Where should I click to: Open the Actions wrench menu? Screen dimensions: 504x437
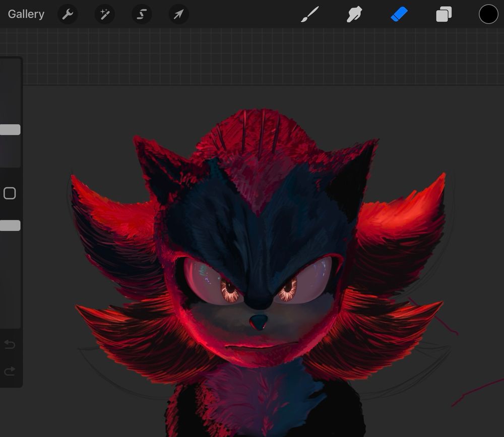tap(68, 14)
